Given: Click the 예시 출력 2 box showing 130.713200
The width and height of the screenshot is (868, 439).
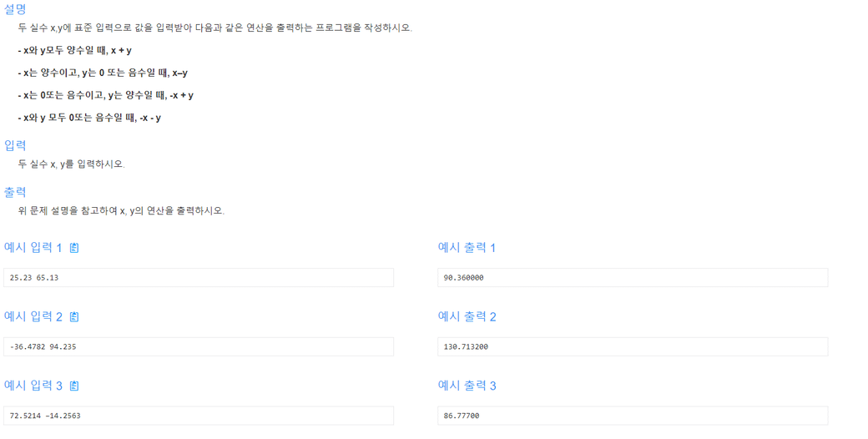Looking at the screenshot, I should 633,346.
